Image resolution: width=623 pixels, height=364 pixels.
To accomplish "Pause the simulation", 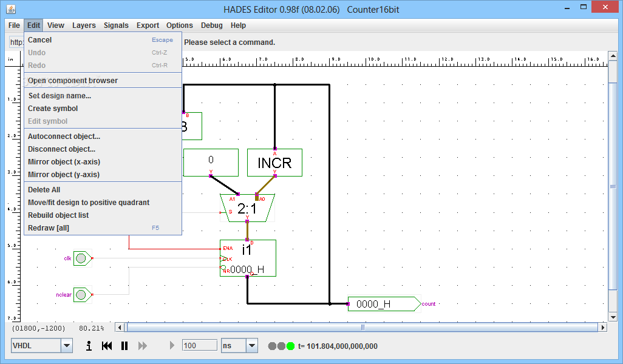I will click(124, 346).
